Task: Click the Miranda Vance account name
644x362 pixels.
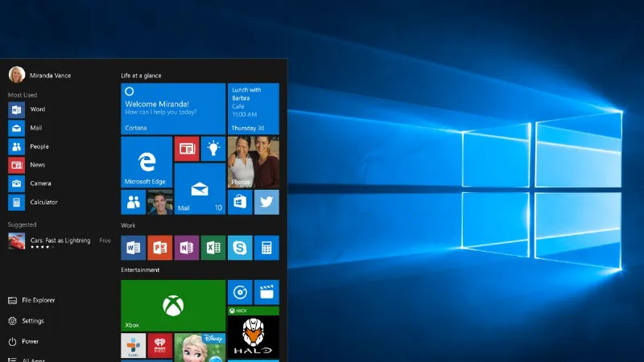Action: [50, 76]
